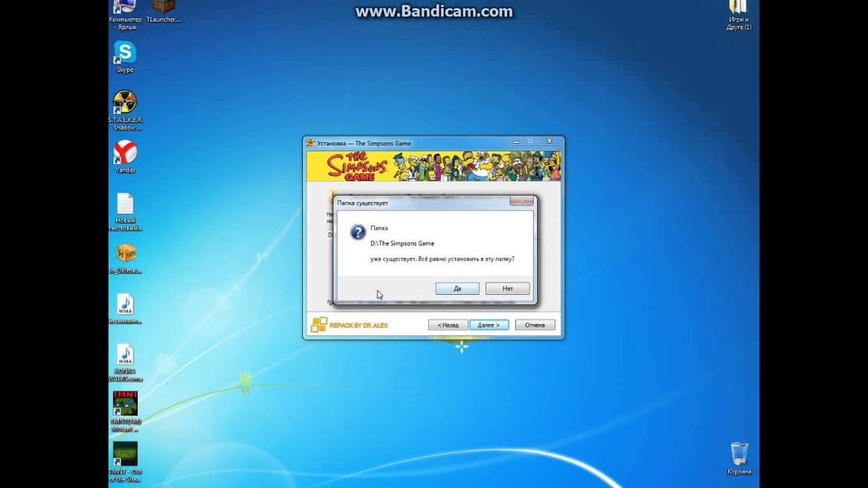Click the installer title bar icon
Viewport: 868px width, 488px height.
(311, 143)
